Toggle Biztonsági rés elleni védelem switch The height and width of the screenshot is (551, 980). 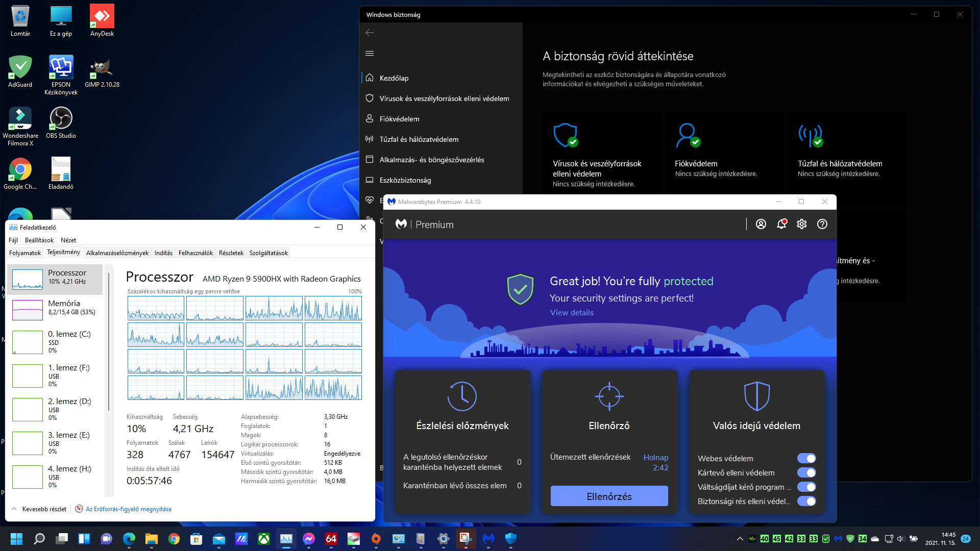click(x=806, y=501)
